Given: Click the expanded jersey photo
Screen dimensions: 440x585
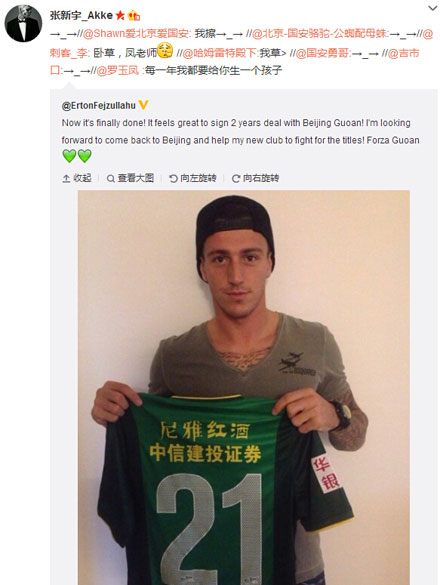Looking at the screenshot, I should [244, 387].
